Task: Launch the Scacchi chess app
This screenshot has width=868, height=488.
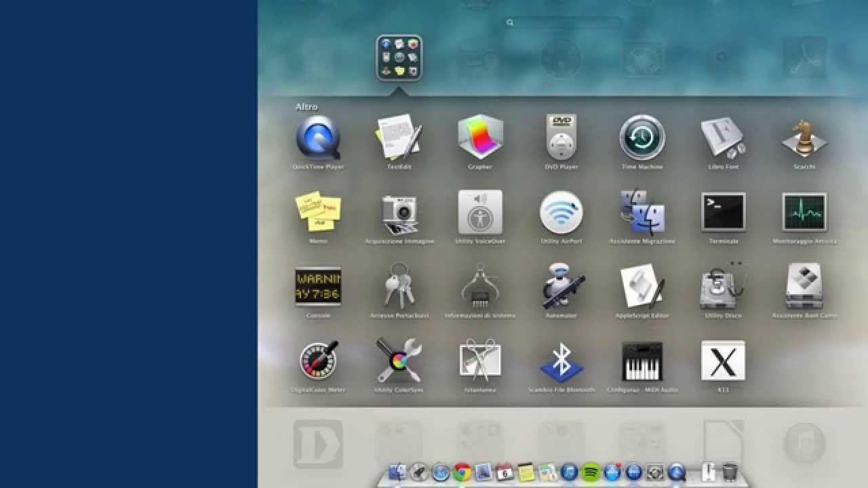Action: point(804,138)
